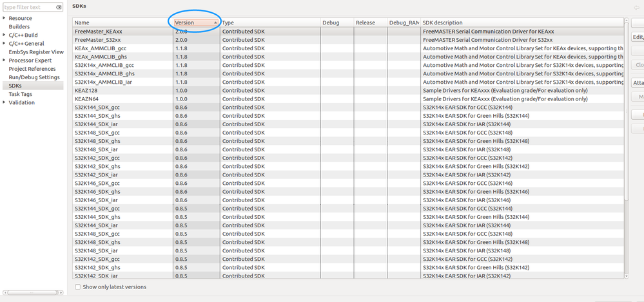Click the SDK table scrollbar up arrow
The height and width of the screenshot is (302, 644).
point(627,21)
